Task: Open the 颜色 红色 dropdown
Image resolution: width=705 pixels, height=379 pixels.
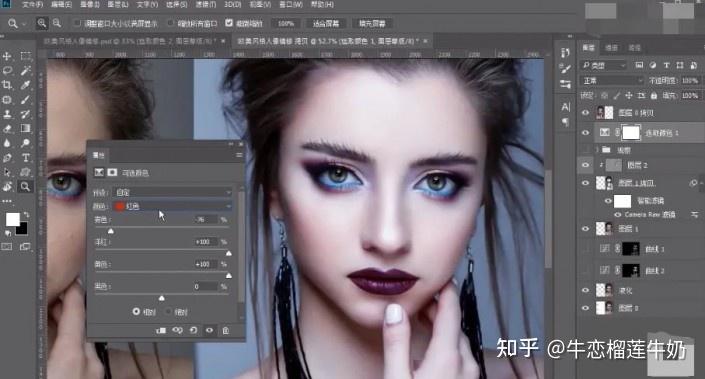Action: point(173,206)
